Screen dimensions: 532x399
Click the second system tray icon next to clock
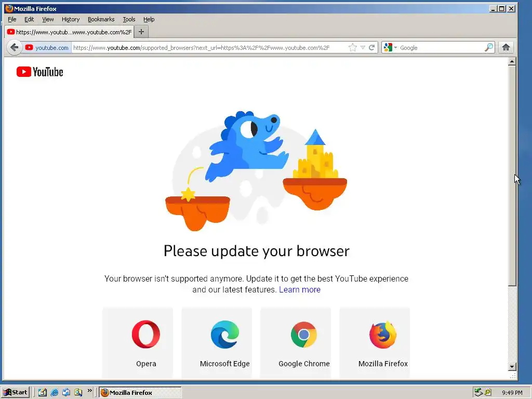pos(488,393)
